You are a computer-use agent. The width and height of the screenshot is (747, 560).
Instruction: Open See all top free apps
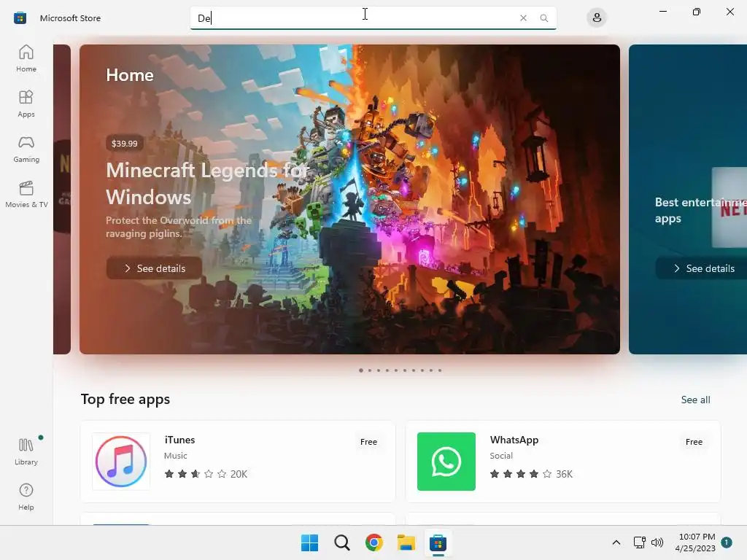click(695, 400)
